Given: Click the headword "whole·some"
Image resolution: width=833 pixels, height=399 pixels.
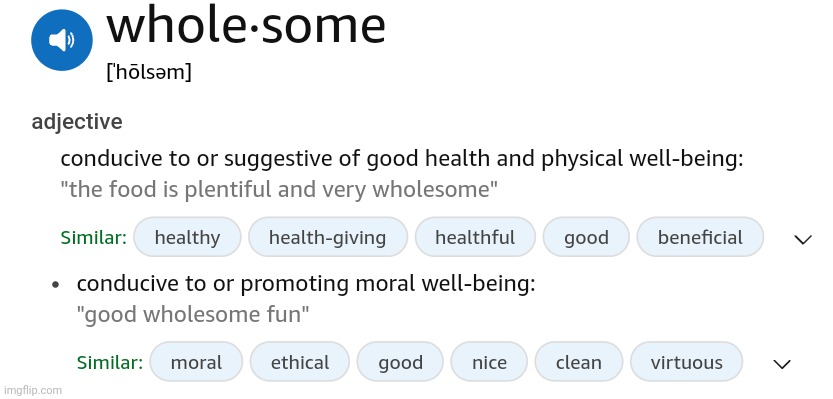Looking at the screenshot, I should click(245, 26).
